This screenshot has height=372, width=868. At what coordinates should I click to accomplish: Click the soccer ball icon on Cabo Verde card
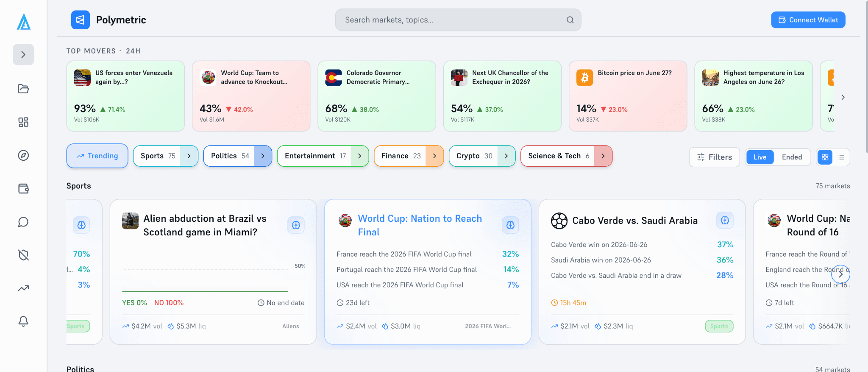(x=559, y=221)
